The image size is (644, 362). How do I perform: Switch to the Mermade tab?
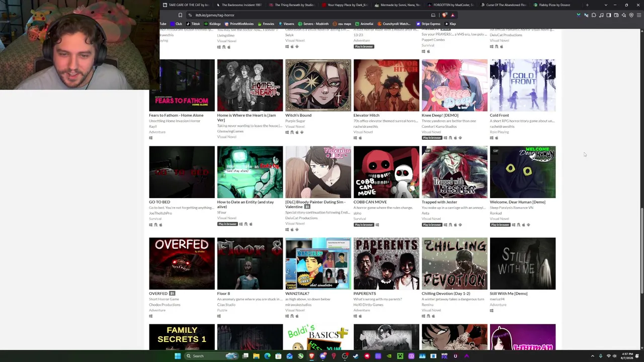pyautogui.click(x=397, y=5)
